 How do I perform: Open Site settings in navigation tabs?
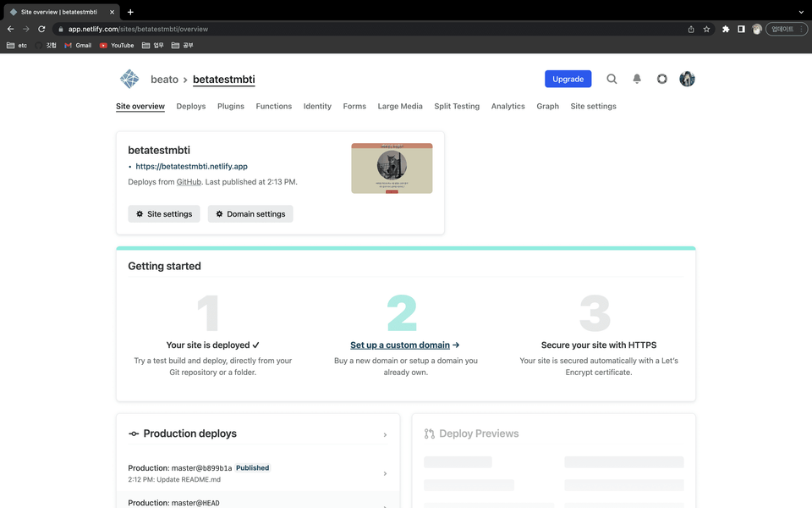[x=593, y=106]
